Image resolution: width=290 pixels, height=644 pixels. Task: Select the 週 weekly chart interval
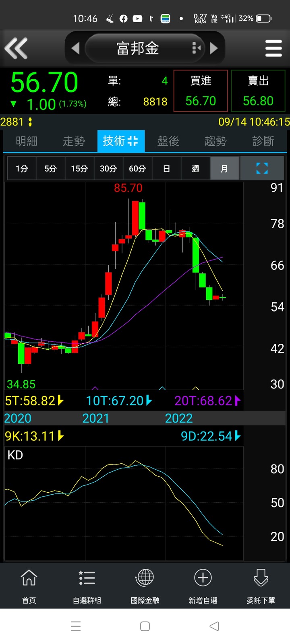point(195,168)
